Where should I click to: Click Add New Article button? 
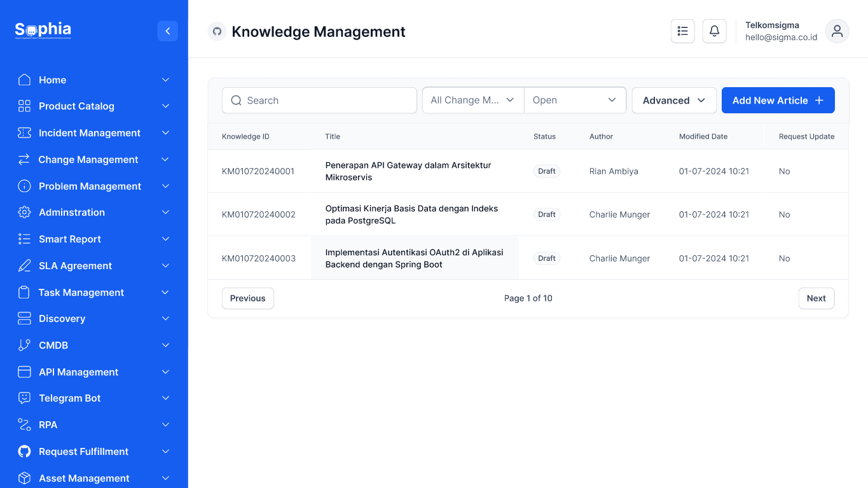777,101
